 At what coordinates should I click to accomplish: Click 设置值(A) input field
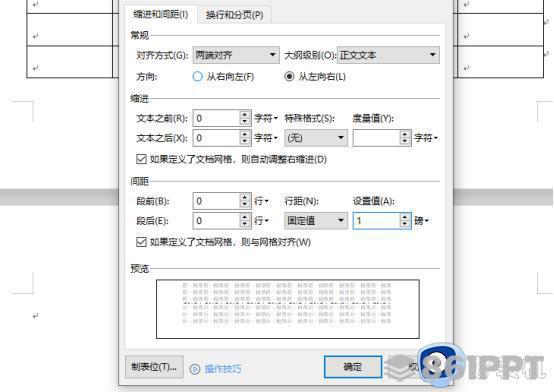tap(376, 221)
